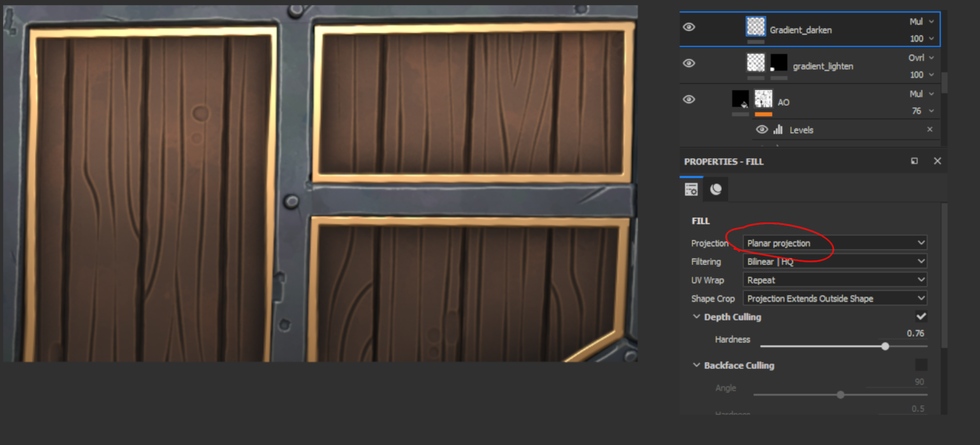The image size is (980, 445).
Task: Select the gradient_lighten black mask thumbnail
Action: point(778,63)
